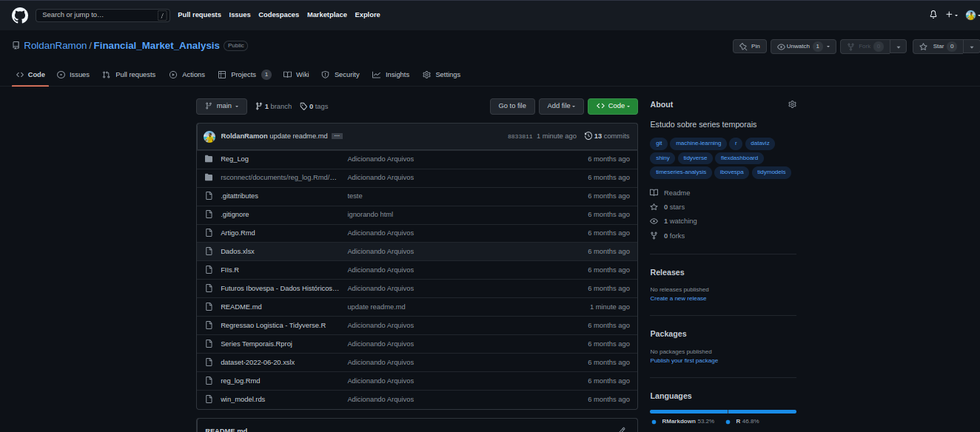Click the languages color bar

(722, 411)
